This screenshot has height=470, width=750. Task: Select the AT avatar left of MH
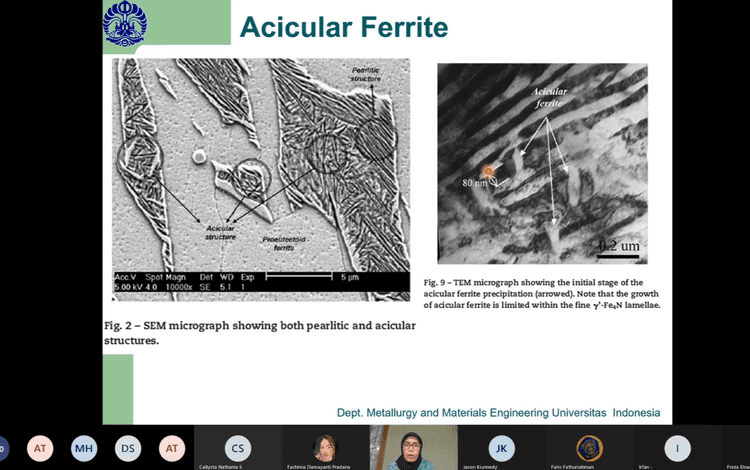[x=40, y=448]
